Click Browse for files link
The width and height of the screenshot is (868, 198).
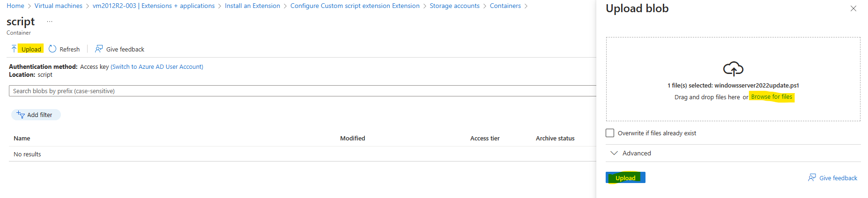[772, 97]
